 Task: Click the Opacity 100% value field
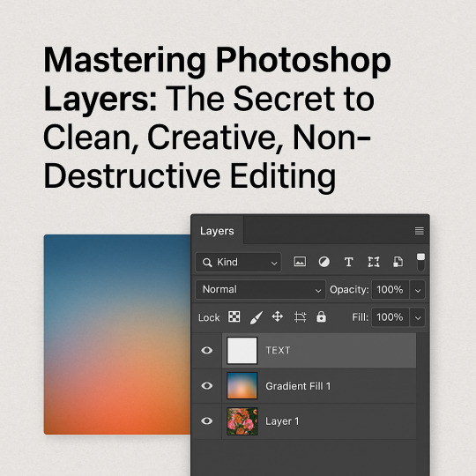(390, 290)
